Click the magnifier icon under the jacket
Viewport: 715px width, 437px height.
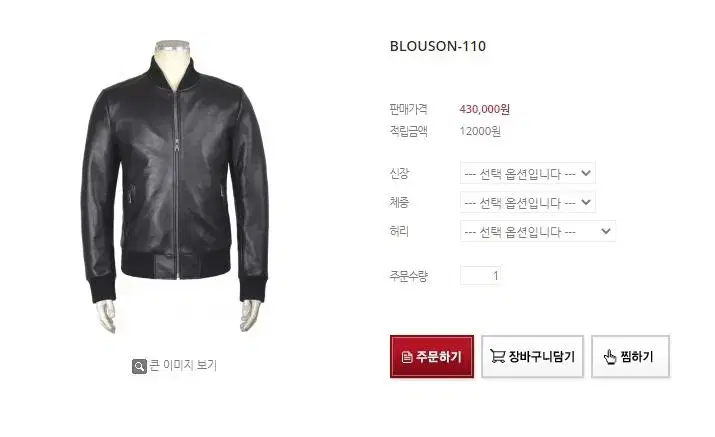pyautogui.click(x=139, y=366)
